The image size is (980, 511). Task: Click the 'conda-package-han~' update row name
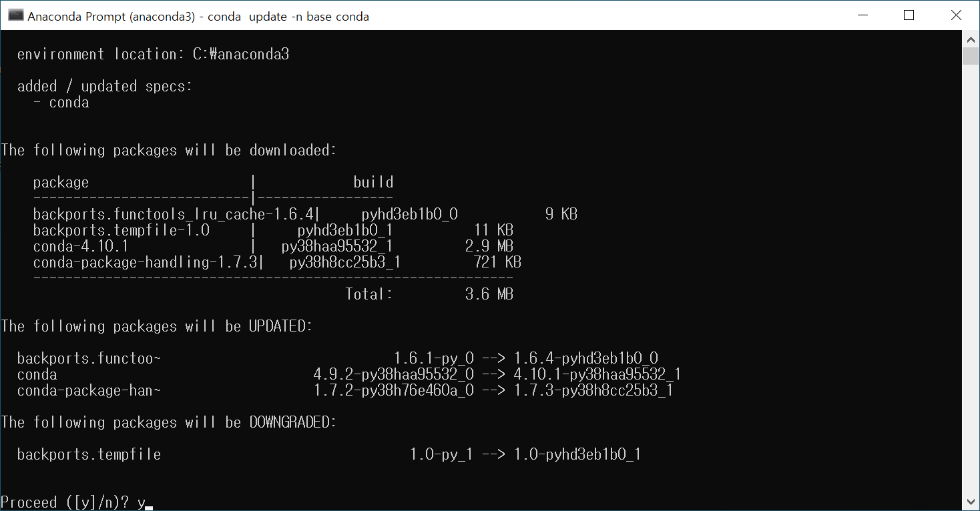click(x=89, y=390)
